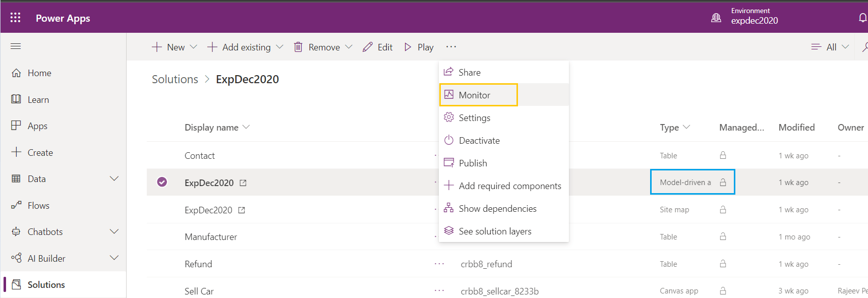Viewport: 868px width, 298px height.
Task: Click the Learn book icon
Action: pyautogui.click(x=16, y=99)
